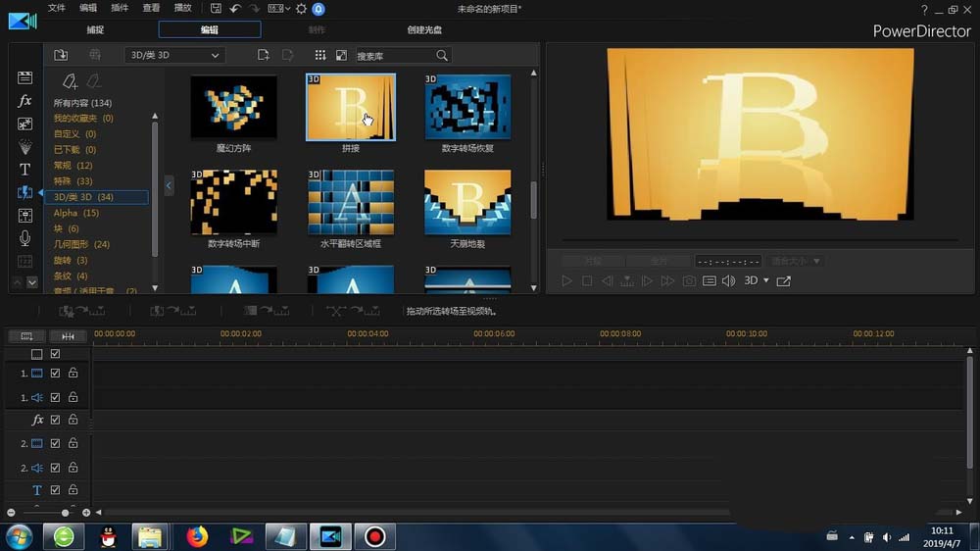Open the 3D mode dropdown arrow in preview

[x=766, y=280]
